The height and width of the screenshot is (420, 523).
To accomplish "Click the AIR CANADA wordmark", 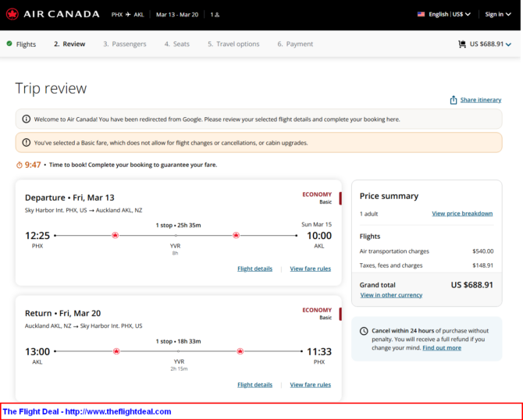I will (62, 14).
